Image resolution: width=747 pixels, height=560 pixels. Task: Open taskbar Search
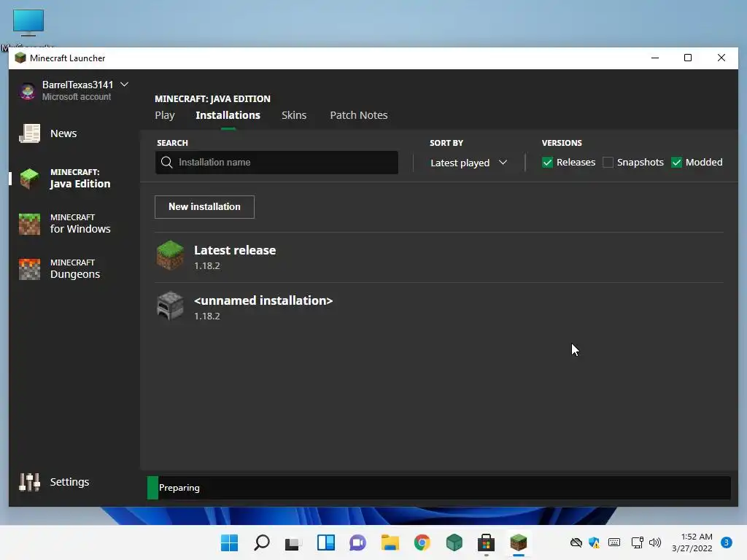[262, 542]
